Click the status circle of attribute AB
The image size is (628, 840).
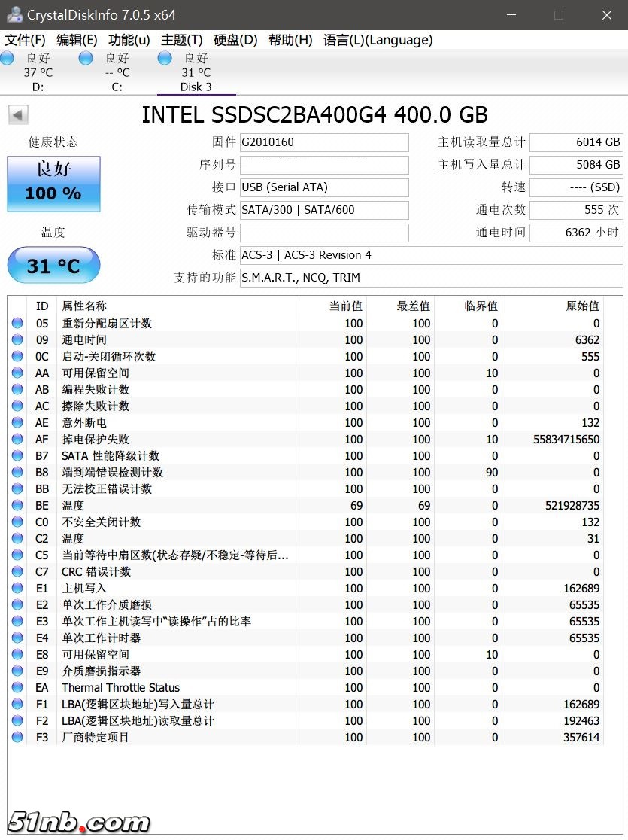click(x=17, y=389)
